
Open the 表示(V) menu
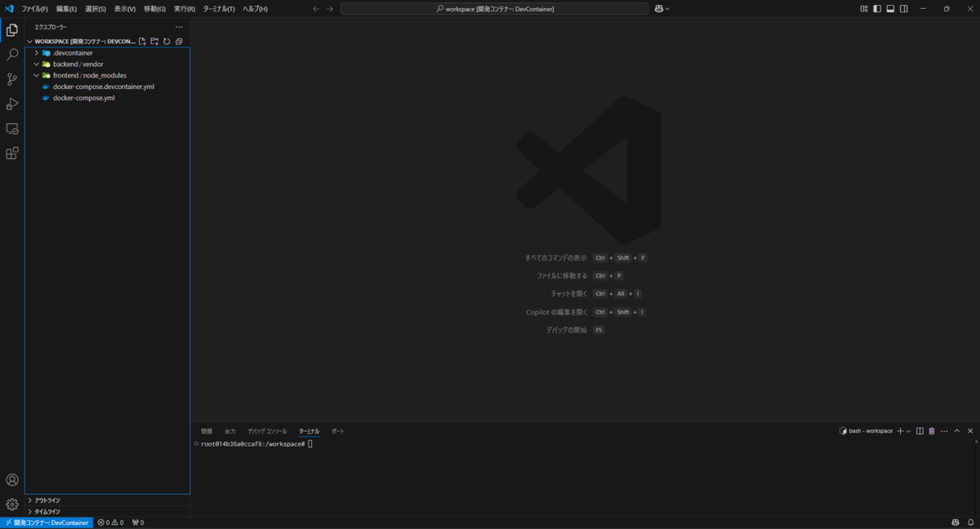[x=125, y=9]
